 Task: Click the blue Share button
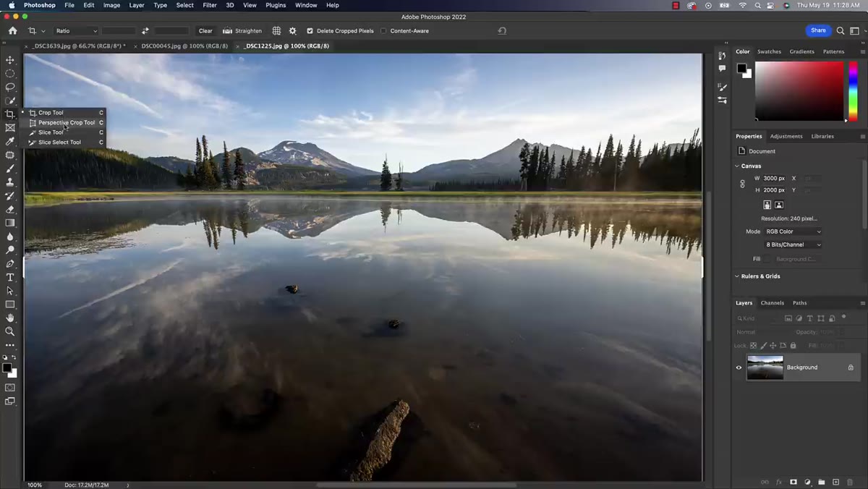pyautogui.click(x=818, y=30)
